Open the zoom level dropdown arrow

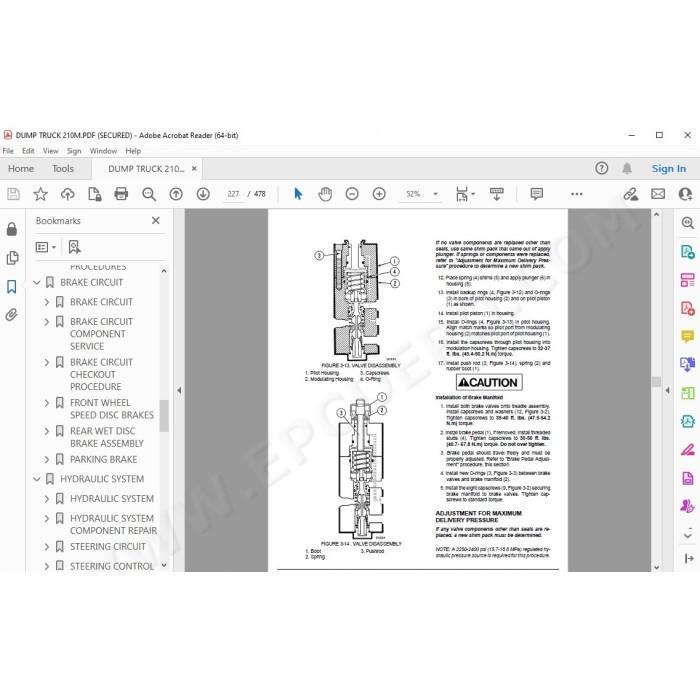coord(435,194)
